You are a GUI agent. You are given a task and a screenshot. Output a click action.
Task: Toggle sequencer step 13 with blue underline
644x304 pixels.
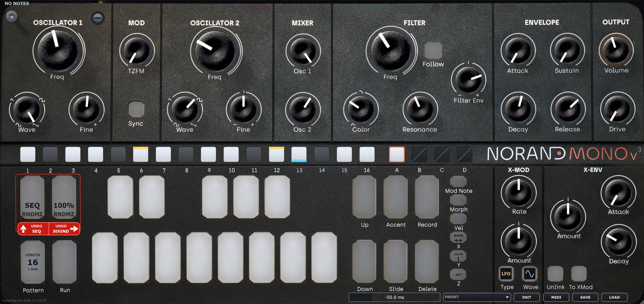tap(299, 154)
